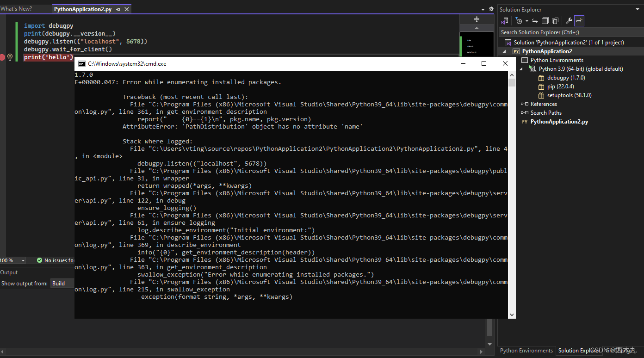Click AttributeError line in cmd output
The image size is (644, 358).
(x=242, y=127)
